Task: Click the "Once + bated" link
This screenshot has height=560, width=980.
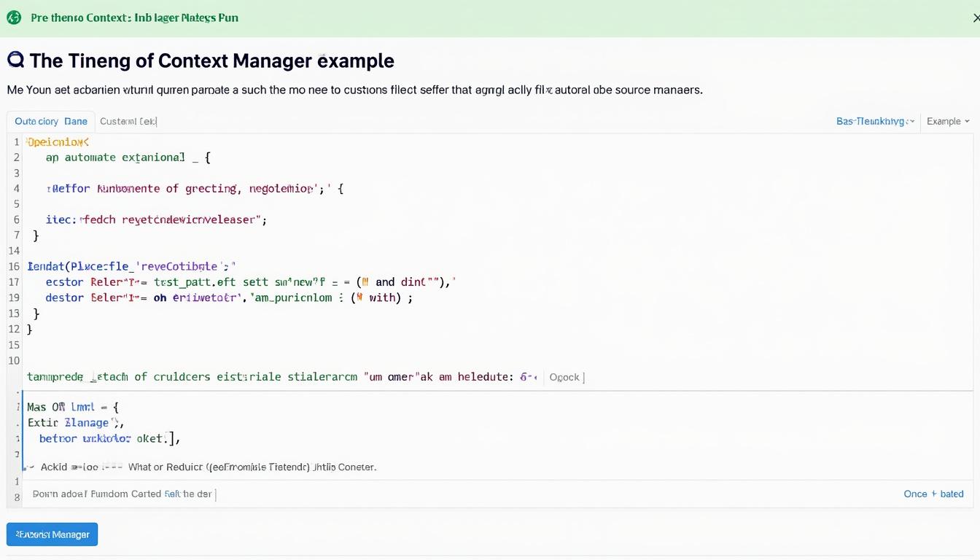Action: pyautogui.click(x=933, y=494)
